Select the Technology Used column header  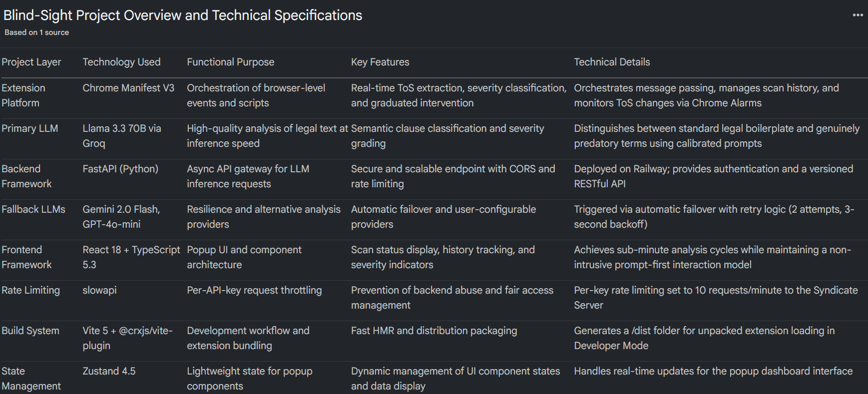coord(121,62)
